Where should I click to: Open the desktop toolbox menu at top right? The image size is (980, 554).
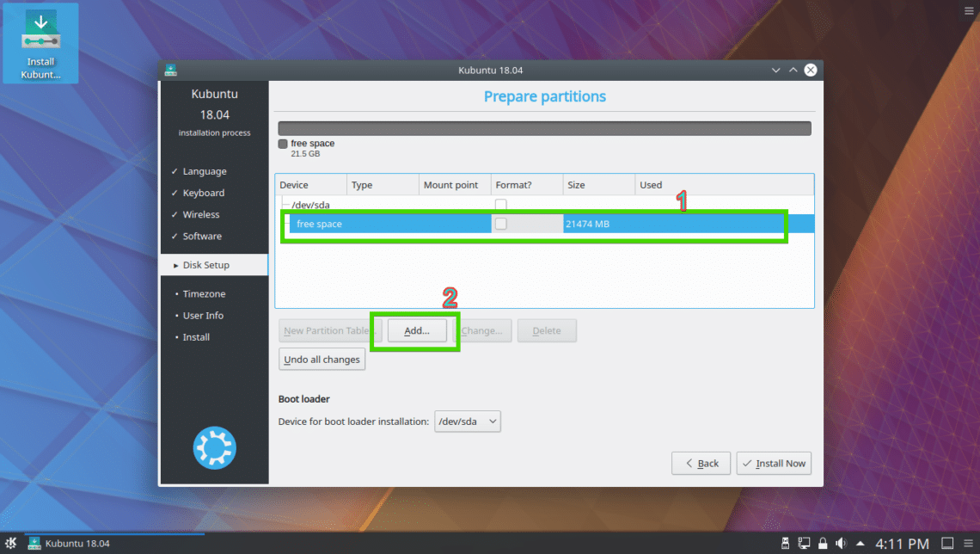[x=969, y=10]
